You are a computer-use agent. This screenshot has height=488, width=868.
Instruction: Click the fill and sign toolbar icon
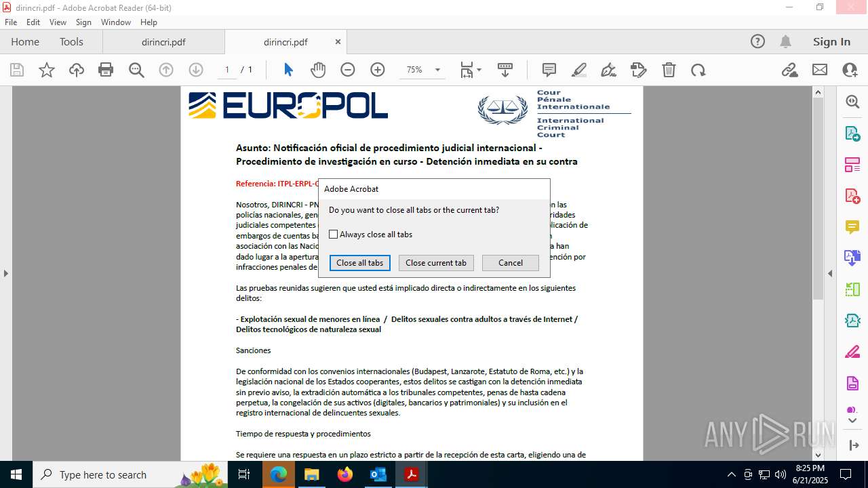click(x=639, y=70)
